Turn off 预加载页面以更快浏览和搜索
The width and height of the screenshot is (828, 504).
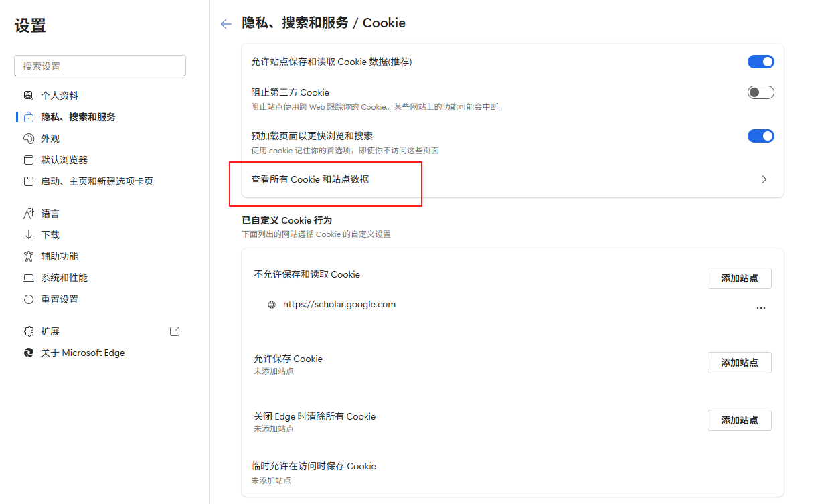pos(760,135)
